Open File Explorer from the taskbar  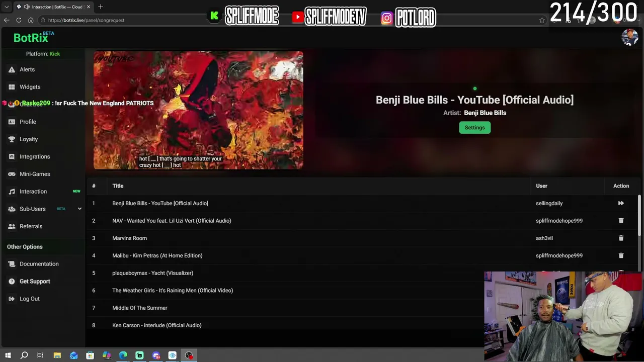57,355
